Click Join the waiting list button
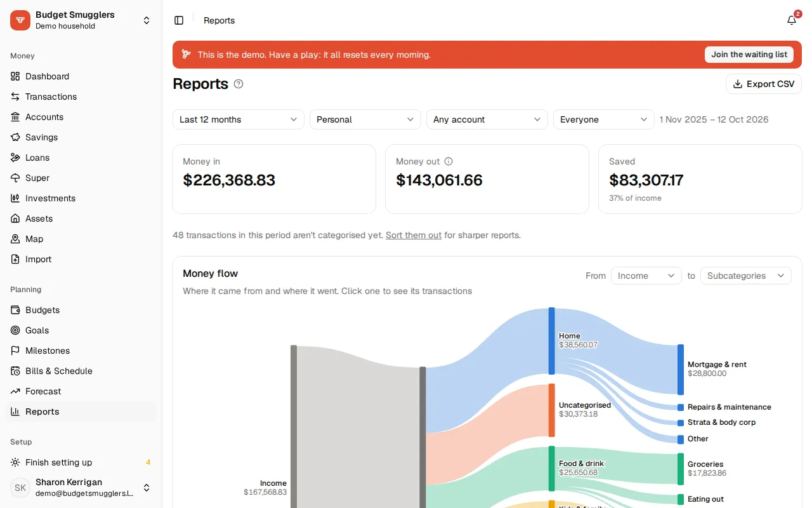This screenshot has height=508, width=812. [x=749, y=55]
